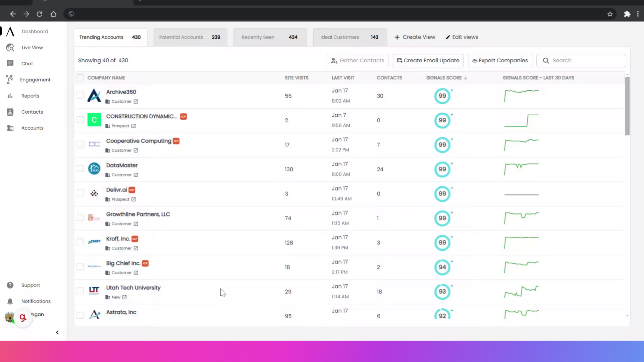Image resolution: width=644 pixels, height=362 pixels.
Task: Open Support question mark icon
Action: click(x=10, y=285)
